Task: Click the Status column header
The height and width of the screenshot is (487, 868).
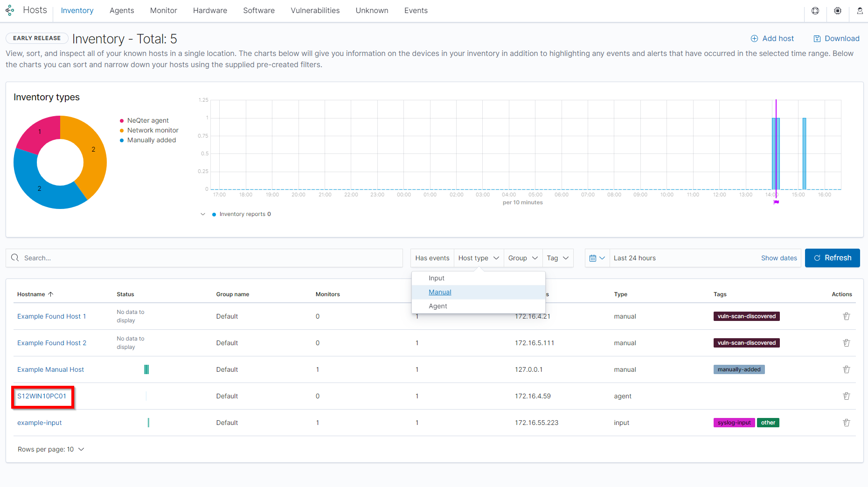Action: pyautogui.click(x=125, y=294)
